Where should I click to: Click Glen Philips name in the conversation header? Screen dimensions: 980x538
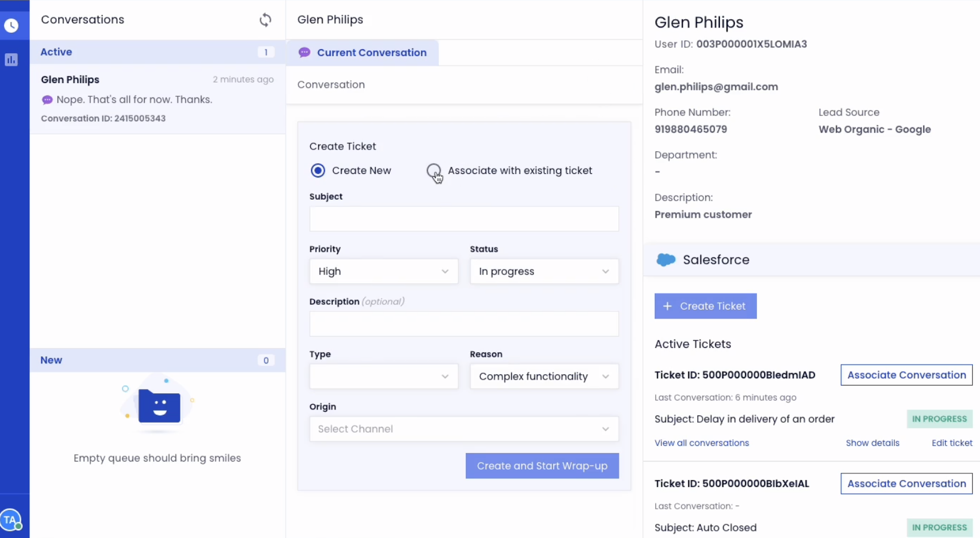point(330,20)
